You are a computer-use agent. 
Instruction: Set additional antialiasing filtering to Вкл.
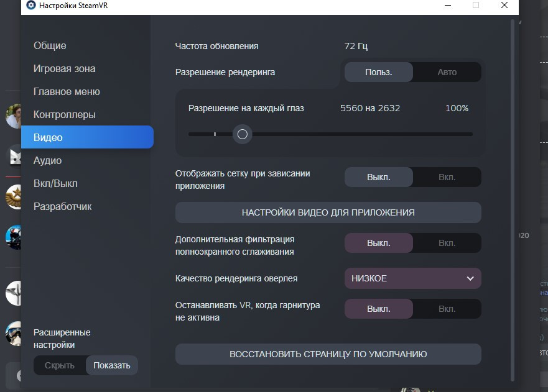point(447,244)
